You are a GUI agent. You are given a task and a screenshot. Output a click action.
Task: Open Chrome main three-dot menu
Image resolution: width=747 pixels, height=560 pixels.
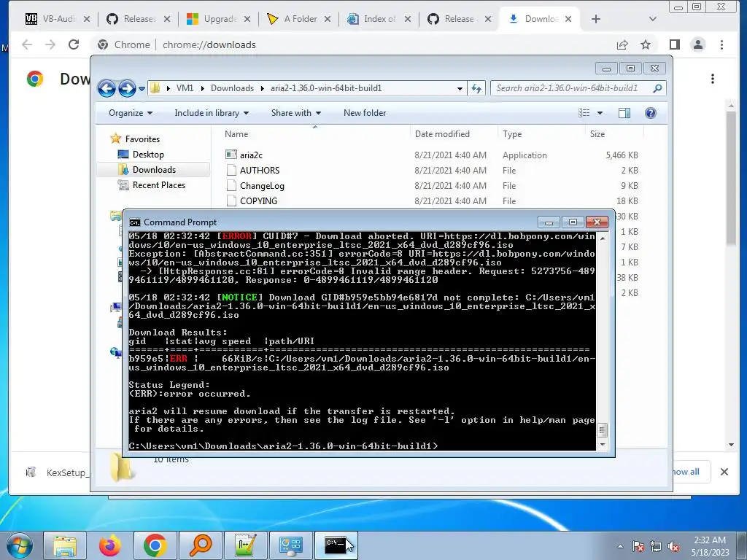click(721, 44)
